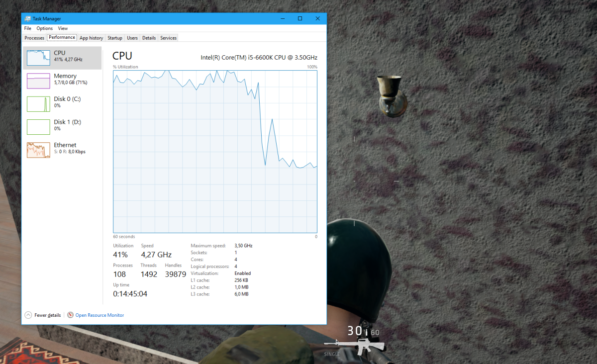Open the Services tab
597x364 pixels.
pyautogui.click(x=168, y=38)
